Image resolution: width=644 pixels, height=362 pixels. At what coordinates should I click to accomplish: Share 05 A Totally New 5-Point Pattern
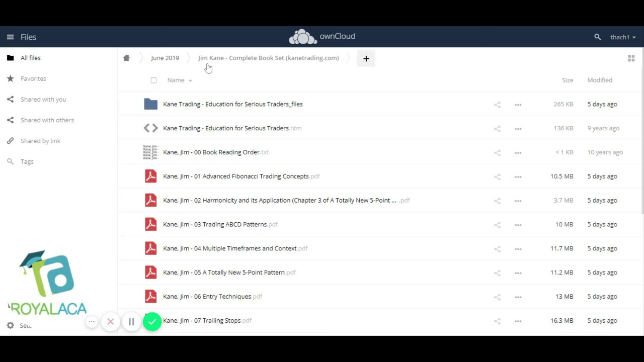coord(497,273)
